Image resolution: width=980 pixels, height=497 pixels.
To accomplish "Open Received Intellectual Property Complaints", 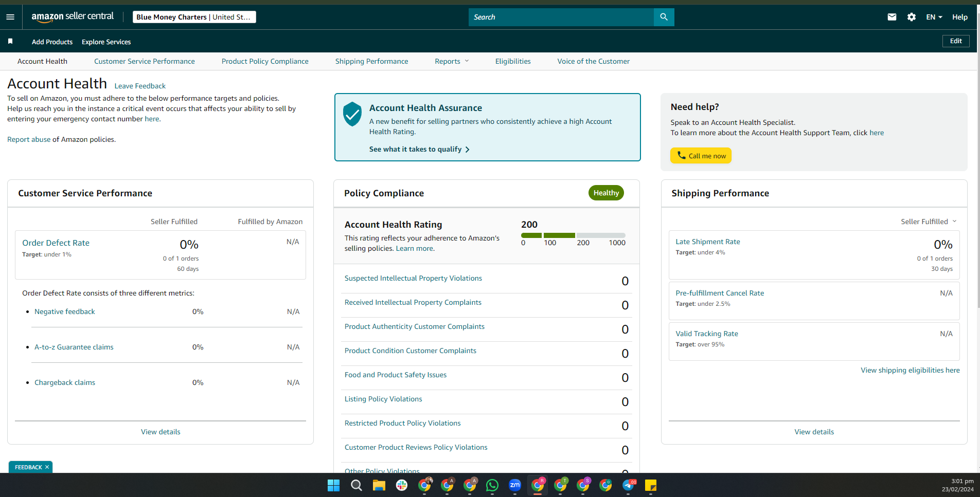I will pos(413,302).
